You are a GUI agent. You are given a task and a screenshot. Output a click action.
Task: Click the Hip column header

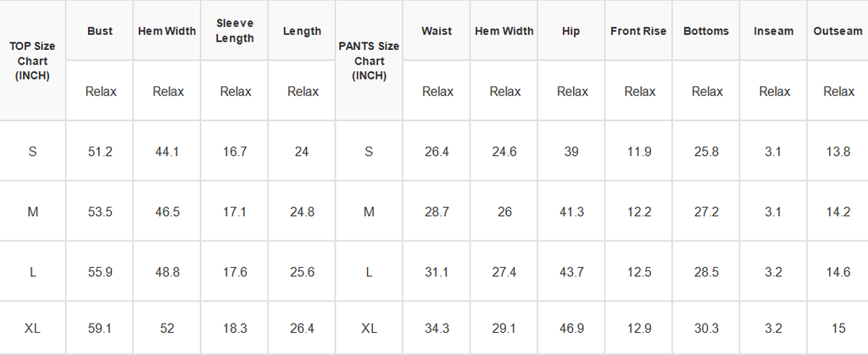tap(570, 31)
